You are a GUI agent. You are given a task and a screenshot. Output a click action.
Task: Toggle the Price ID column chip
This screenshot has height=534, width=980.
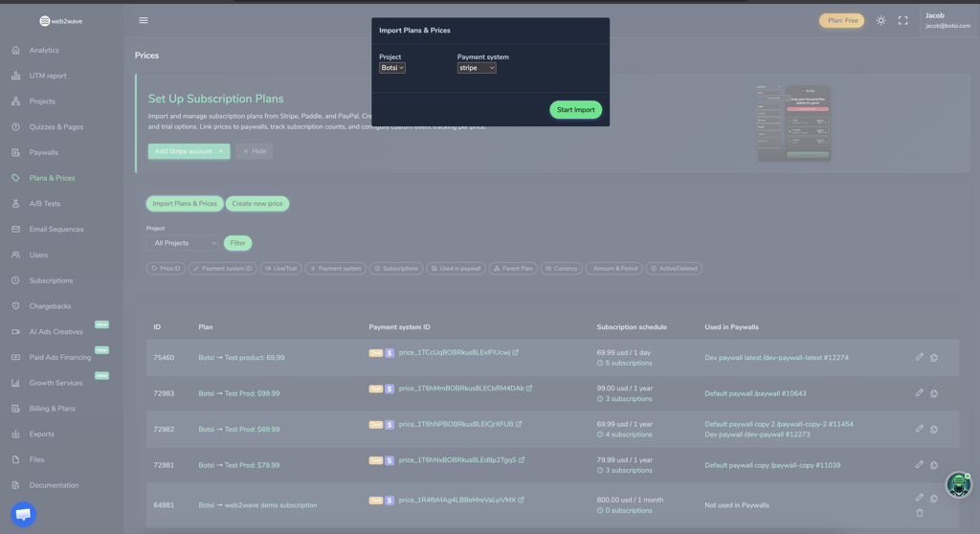pos(166,268)
